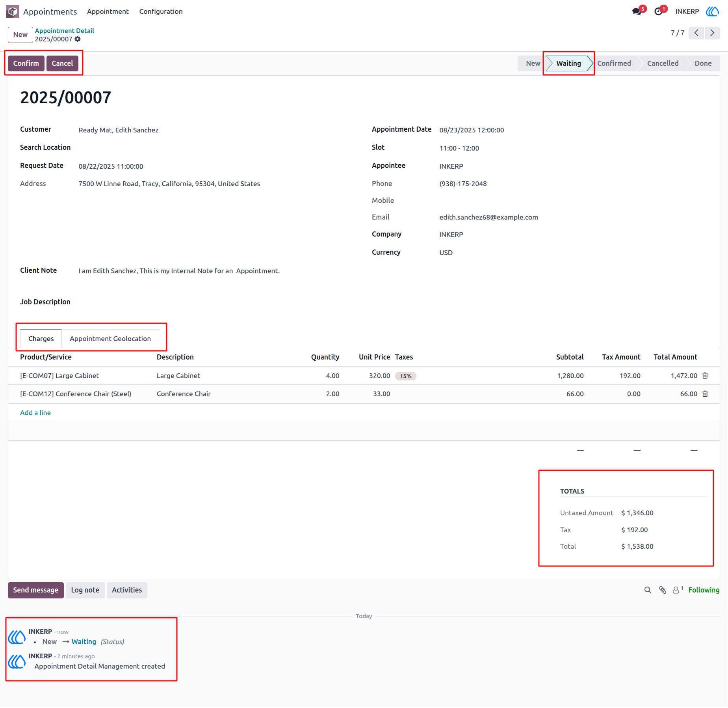Open the Appointee field INKERP

tap(451, 166)
